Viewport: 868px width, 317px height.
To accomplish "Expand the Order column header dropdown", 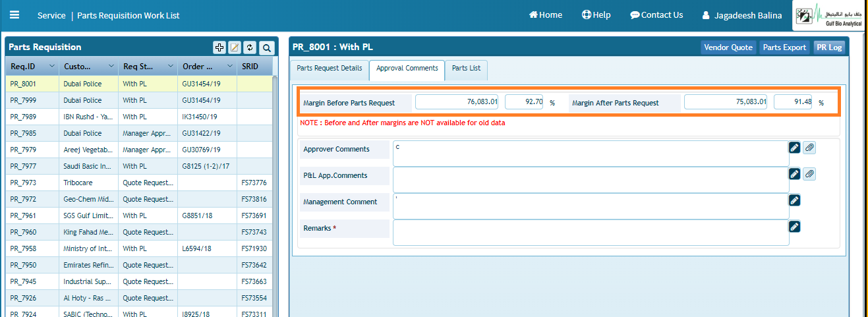I will pos(229,67).
